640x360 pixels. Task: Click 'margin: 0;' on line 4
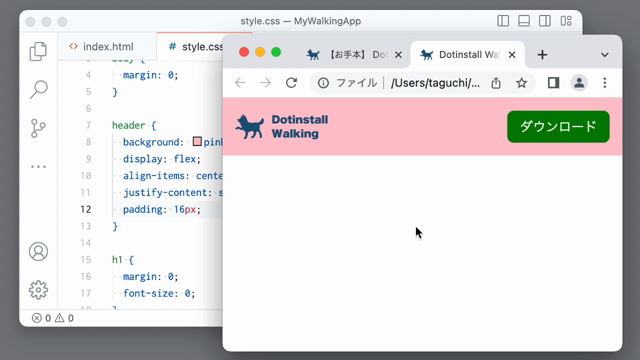click(x=150, y=75)
